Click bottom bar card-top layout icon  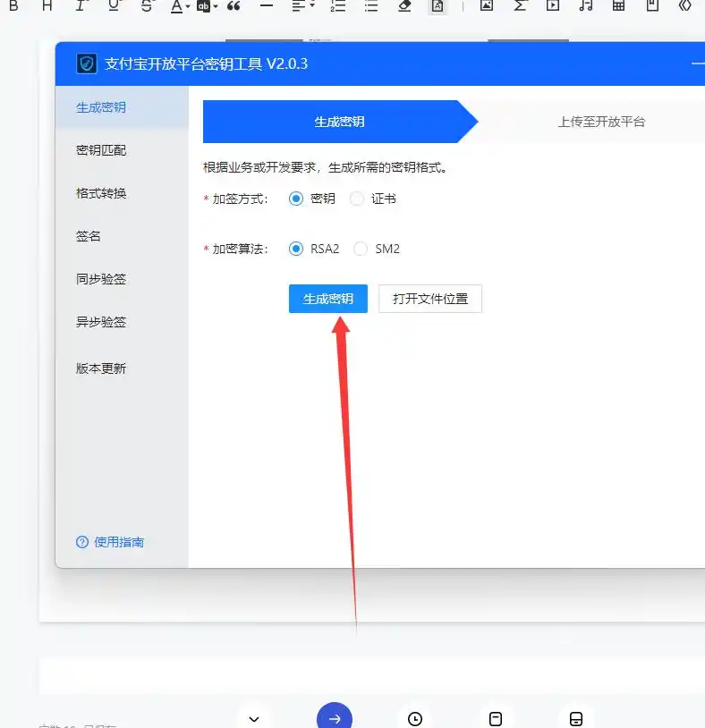pyautogui.click(x=496, y=719)
